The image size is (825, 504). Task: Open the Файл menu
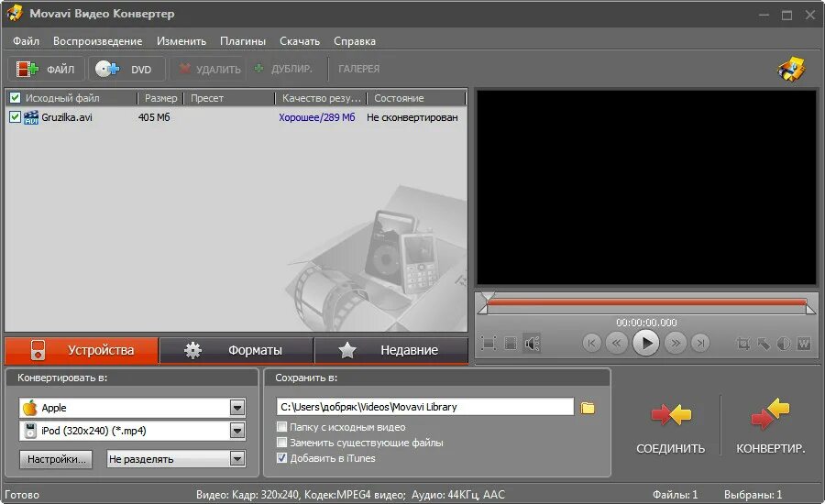[x=26, y=41]
